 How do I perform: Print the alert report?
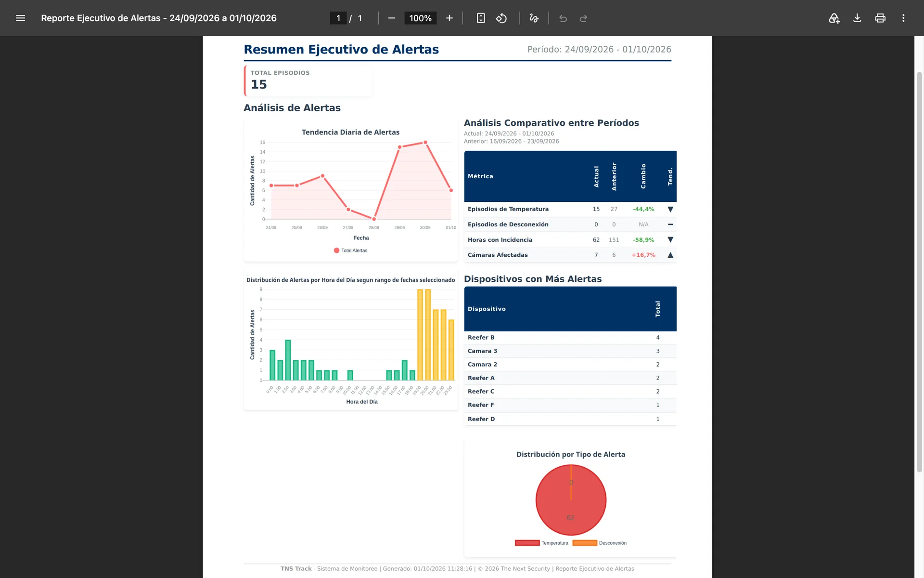[x=880, y=18]
